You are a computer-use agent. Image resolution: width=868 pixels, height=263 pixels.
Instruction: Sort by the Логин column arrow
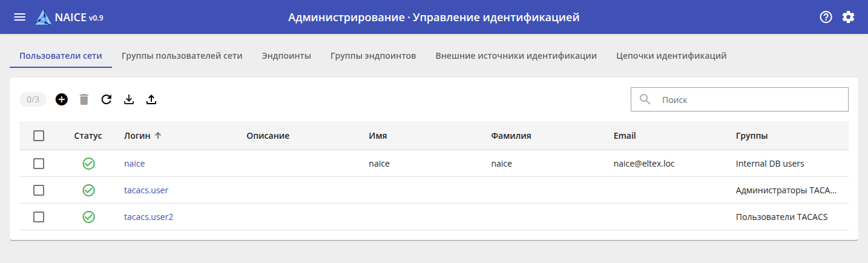click(158, 136)
